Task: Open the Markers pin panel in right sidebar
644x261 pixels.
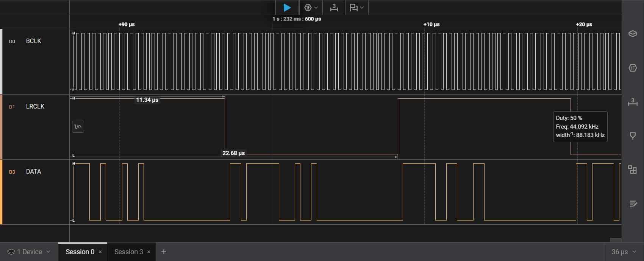Action: point(633,136)
